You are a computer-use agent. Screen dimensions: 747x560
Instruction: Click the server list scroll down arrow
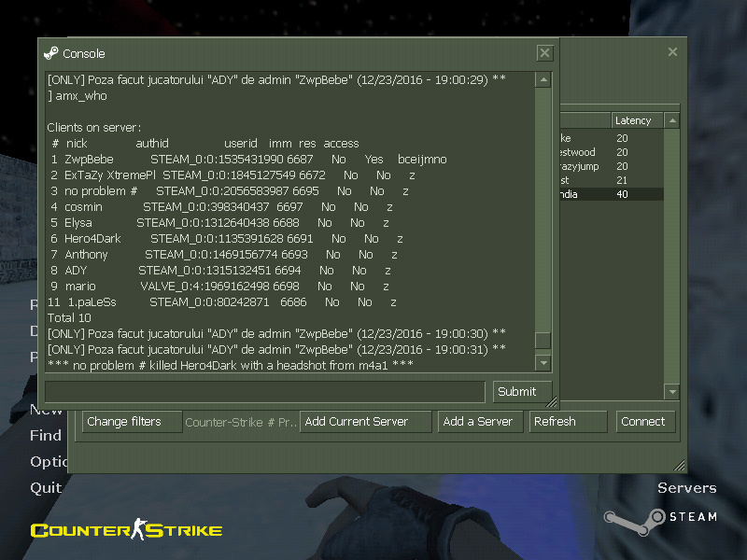coord(671,392)
